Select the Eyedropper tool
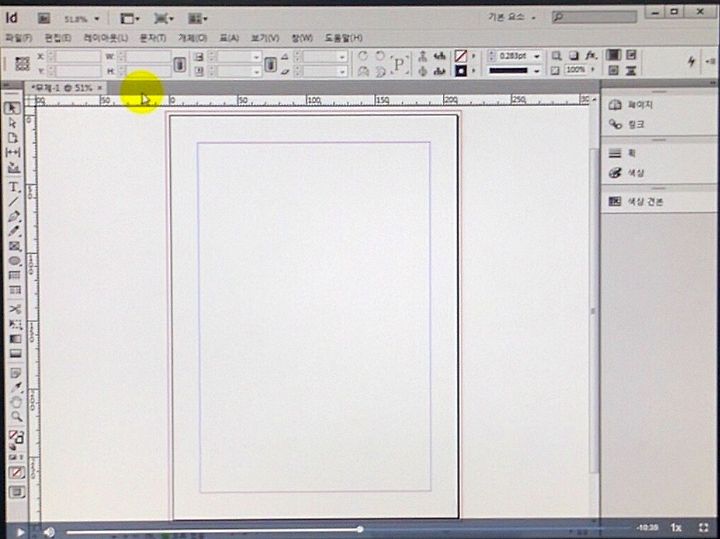The height and width of the screenshot is (539, 720). pos(16,387)
